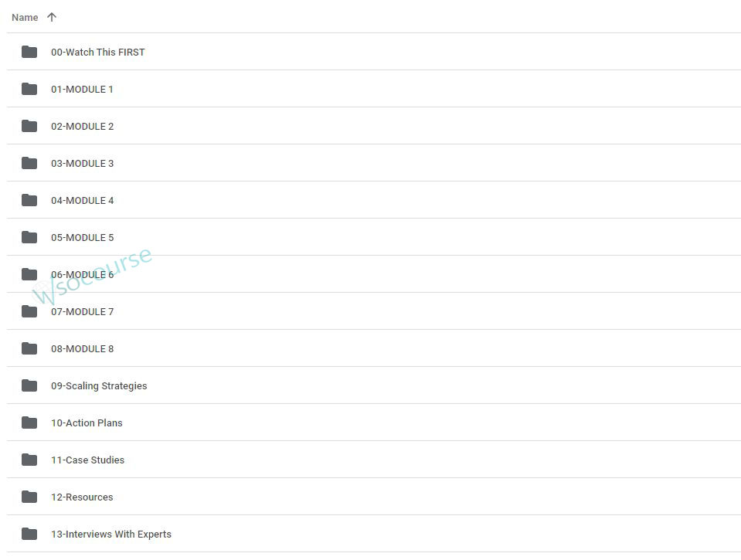Select the folder icon for 07-MODULE 7

coord(29,311)
